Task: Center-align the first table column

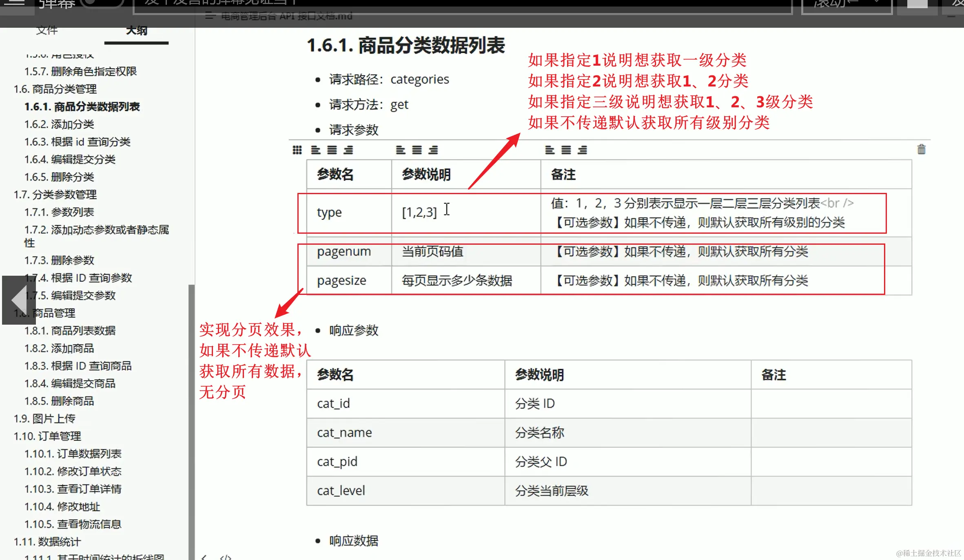Action: 332,150
